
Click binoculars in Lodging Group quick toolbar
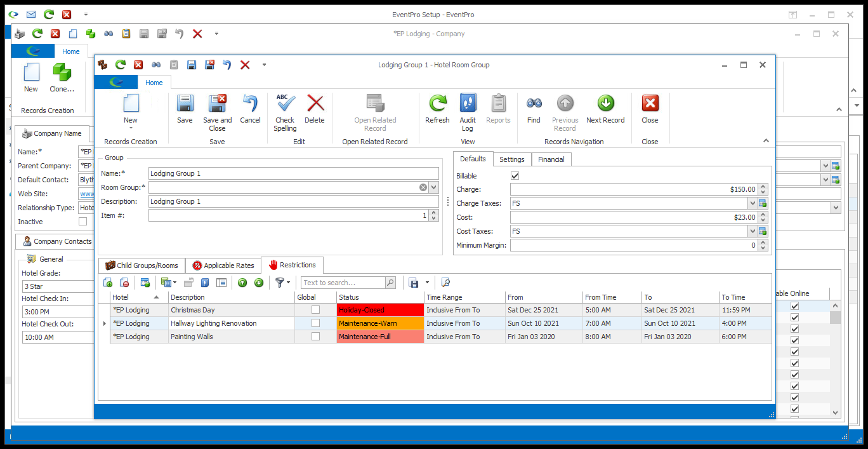[x=156, y=65]
